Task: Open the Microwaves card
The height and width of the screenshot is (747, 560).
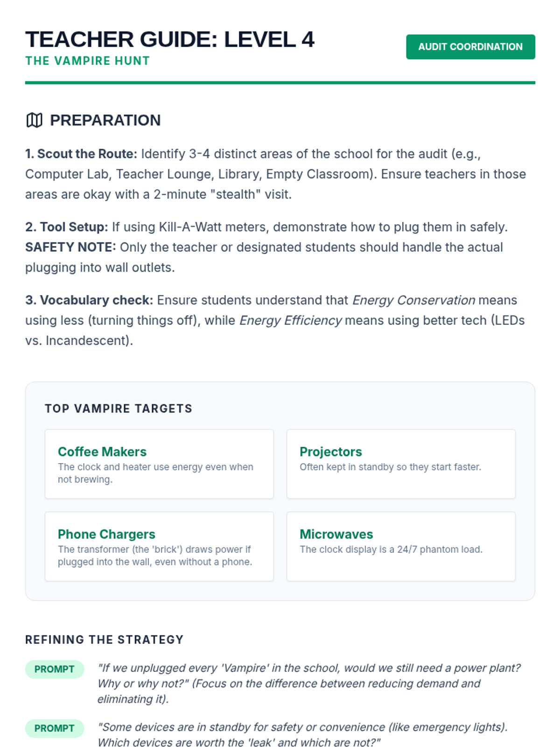Action: tap(400, 546)
